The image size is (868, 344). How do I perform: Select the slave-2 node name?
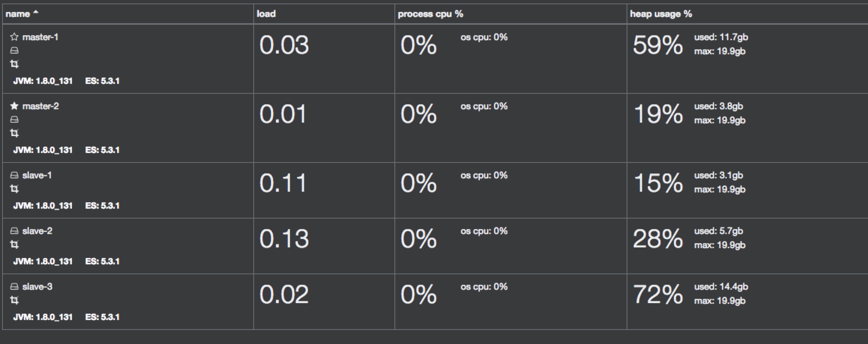tap(37, 231)
